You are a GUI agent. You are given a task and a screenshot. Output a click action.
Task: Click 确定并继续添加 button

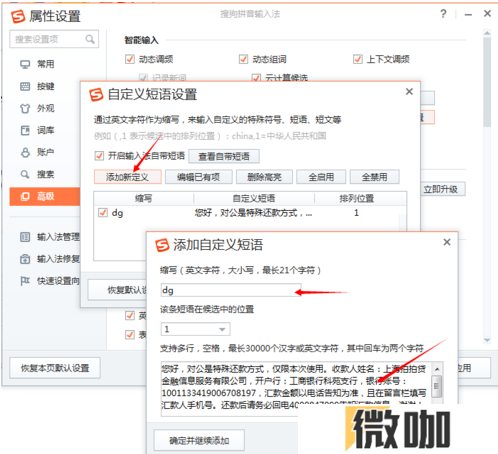pyautogui.click(x=199, y=440)
